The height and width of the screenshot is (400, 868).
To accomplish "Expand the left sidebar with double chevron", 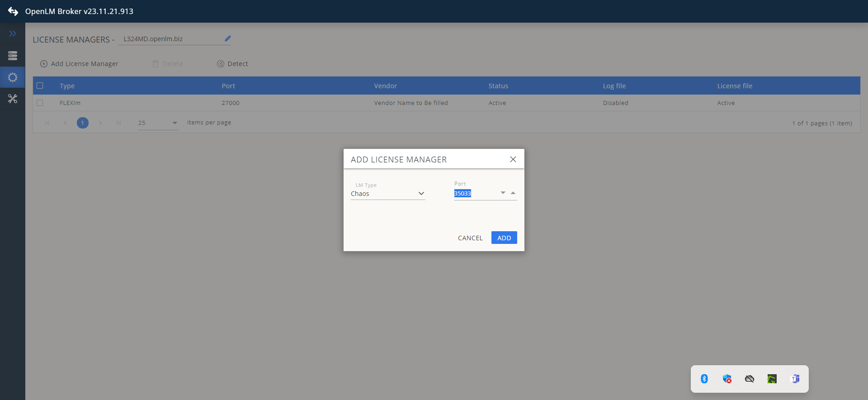I will pyautogui.click(x=13, y=33).
